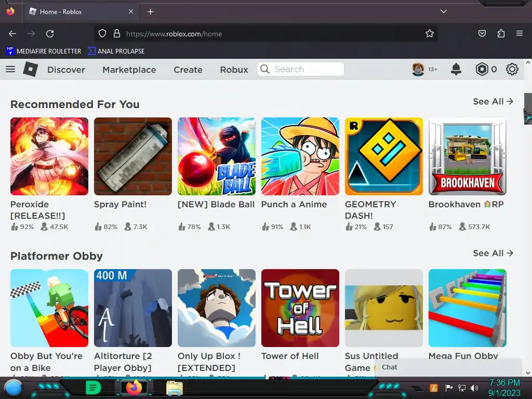Open the MEDIAFIRE ROULETTER bookmark
532x399 pixels.
[x=44, y=51]
